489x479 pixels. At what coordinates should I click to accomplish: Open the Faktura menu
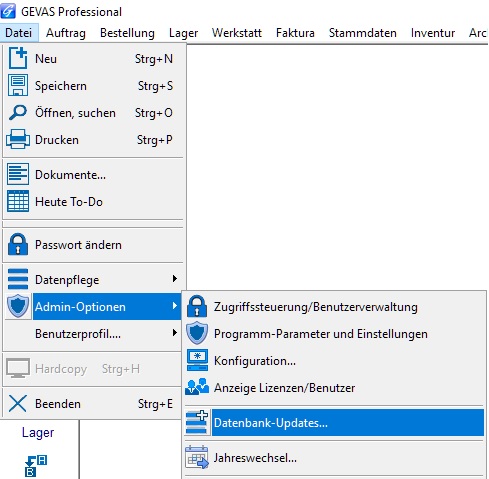point(295,33)
